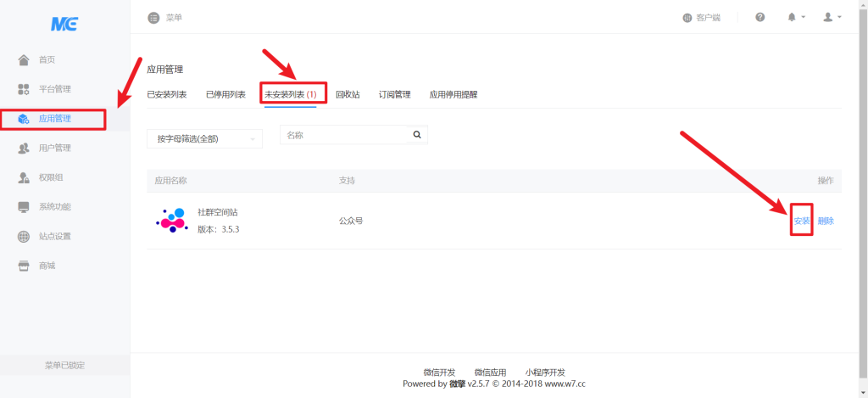868x398 pixels.
Task: Toggle the 菜单 menu collapse icon
Action: point(153,17)
